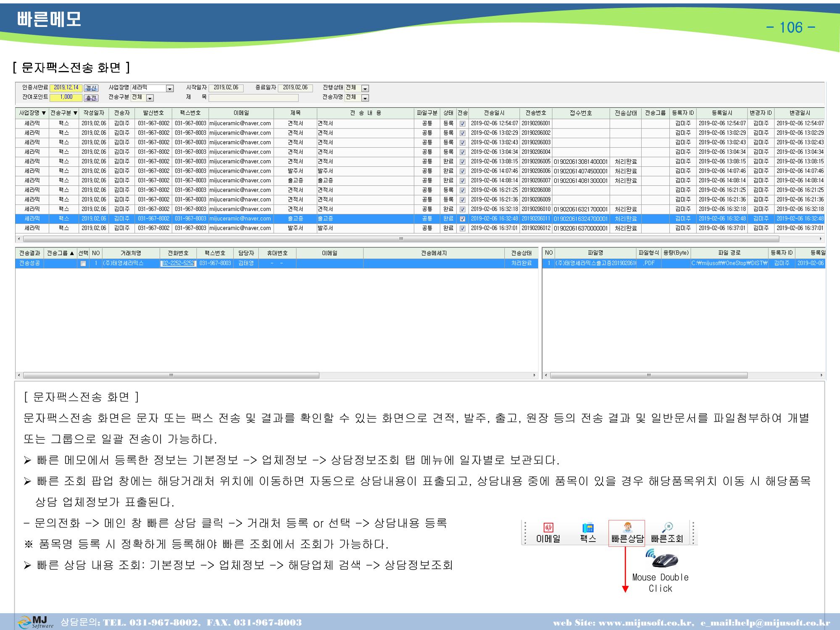Screen dimensions: 840x630
Task: Expand the 전송자명 dropdown
Action: coord(365,98)
